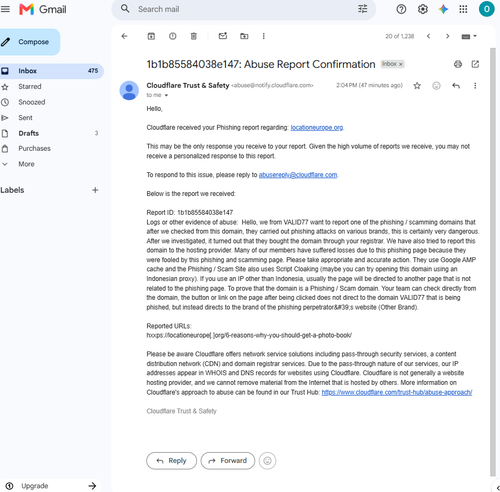500x492 pixels.
Task: Click the Reply button below the email
Action: 171,461
